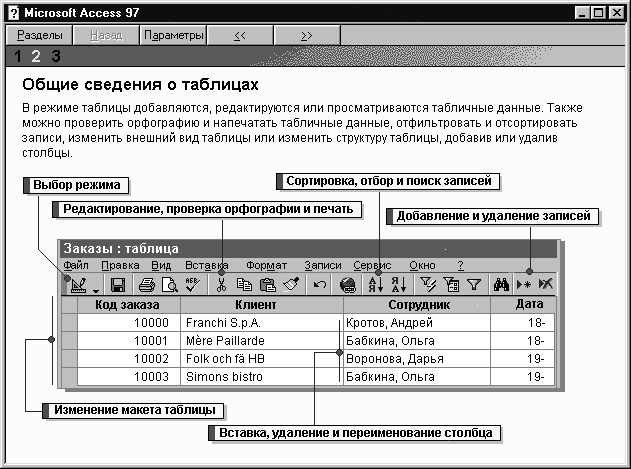Click the Paste clipboard icon
This screenshot has width=631, height=469.
267,285
